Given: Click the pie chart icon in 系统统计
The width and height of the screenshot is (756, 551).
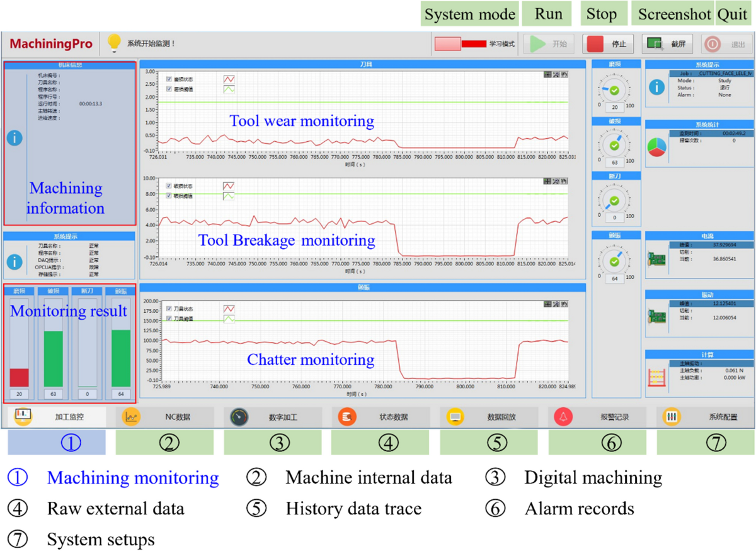Looking at the screenshot, I should pyautogui.click(x=657, y=146).
